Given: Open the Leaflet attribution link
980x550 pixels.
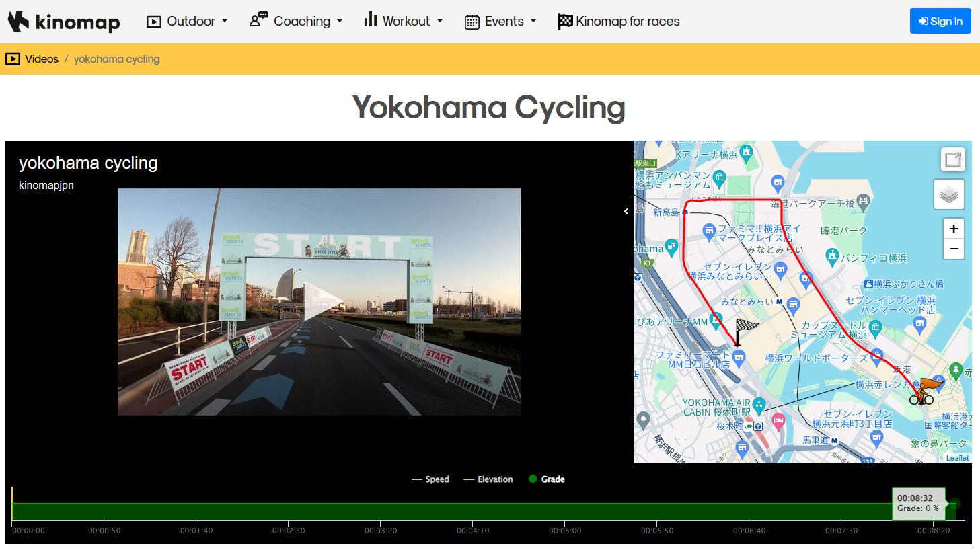Looking at the screenshot, I should (x=957, y=458).
